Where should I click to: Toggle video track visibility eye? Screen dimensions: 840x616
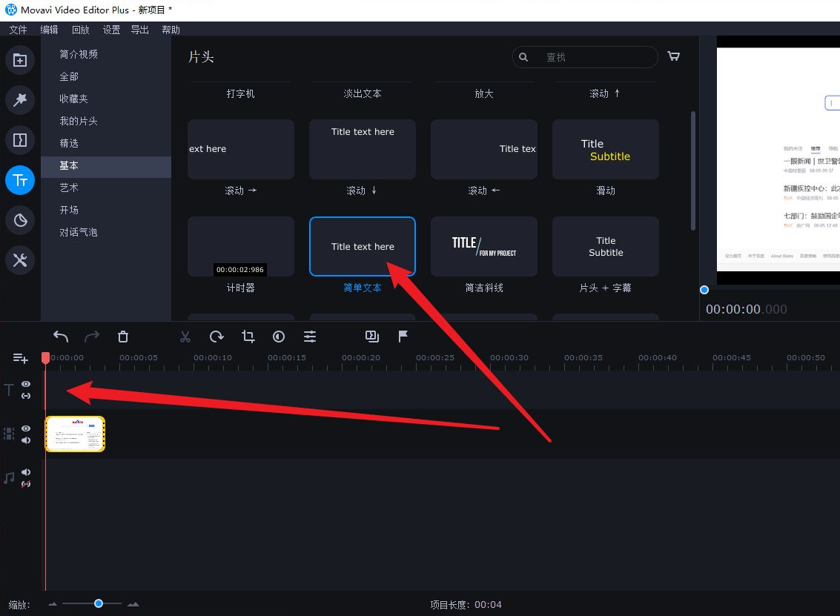click(x=26, y=428)
